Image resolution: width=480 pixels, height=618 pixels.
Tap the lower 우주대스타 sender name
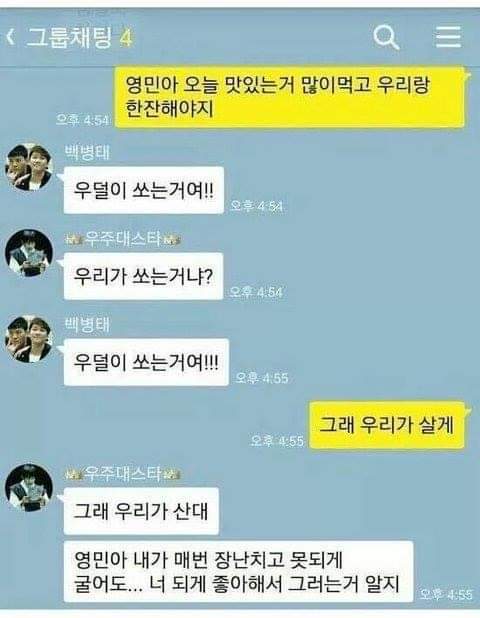(123, 473)
